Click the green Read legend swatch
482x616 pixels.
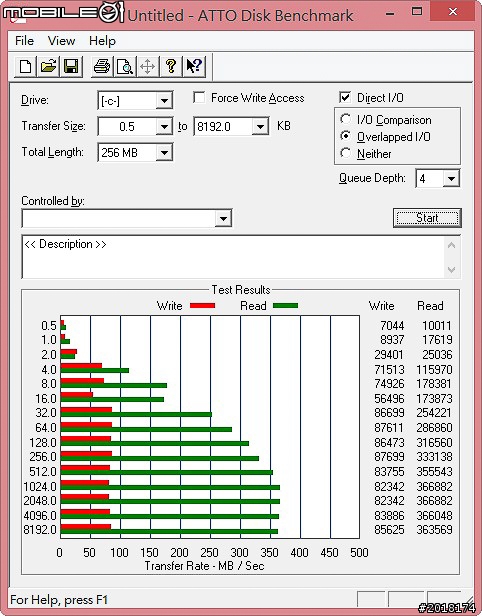[285, 306]
